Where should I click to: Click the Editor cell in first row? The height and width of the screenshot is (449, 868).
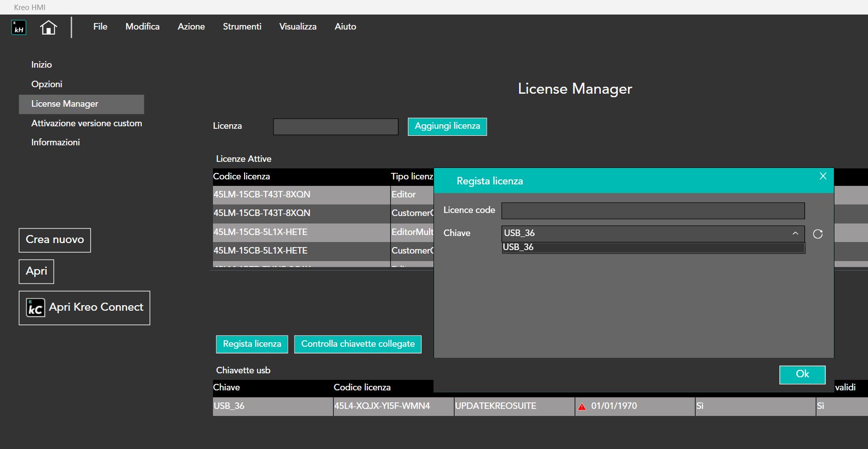pos(412,195)
